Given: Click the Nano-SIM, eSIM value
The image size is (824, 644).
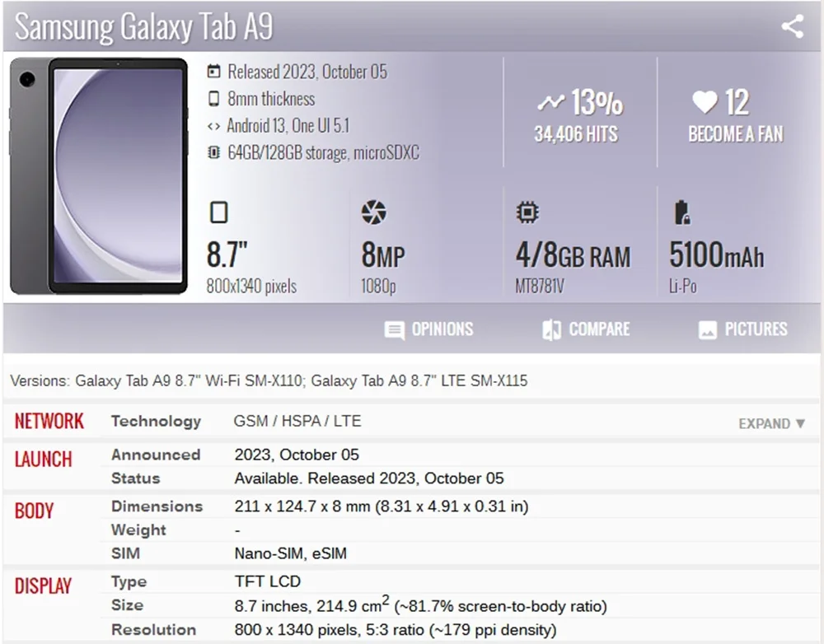Looking at the screenshot, I should click(x=291, y=553).
